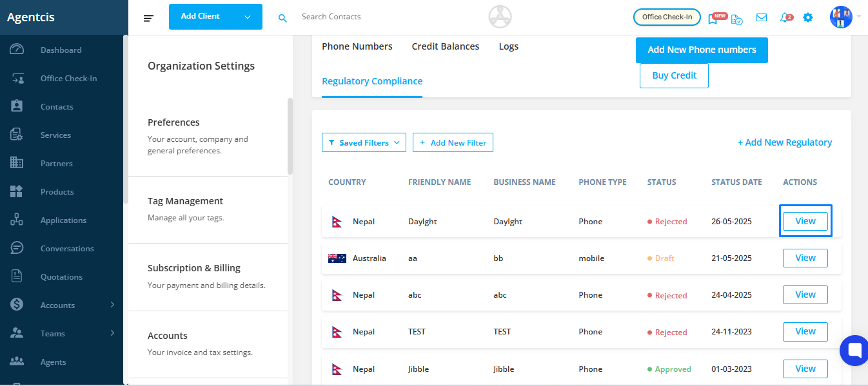The width and height of the screenshot is (868, 386).
Task: Expand the Teams sidebar submenu
Action: [x=112, y=333]
